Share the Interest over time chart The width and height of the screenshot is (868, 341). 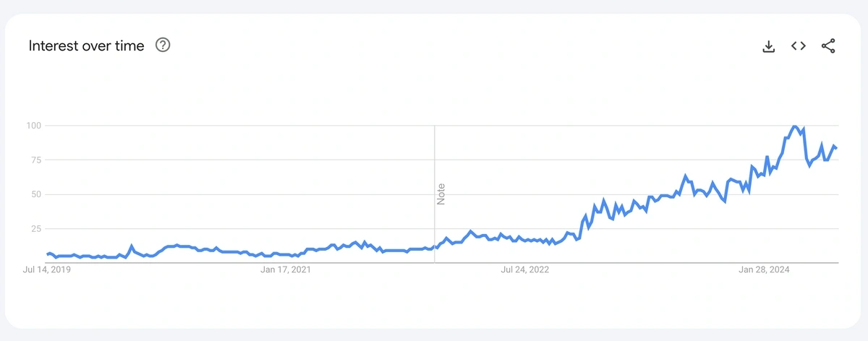[x=828, y=46]
